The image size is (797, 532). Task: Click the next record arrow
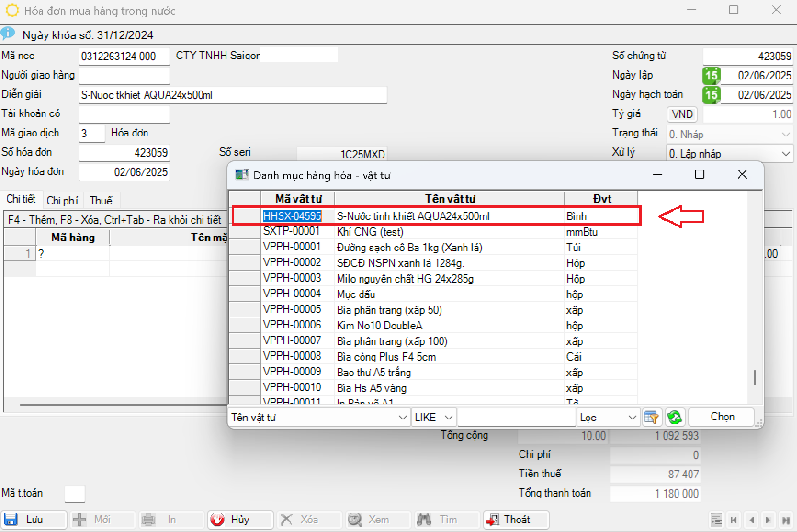(768, 520)
